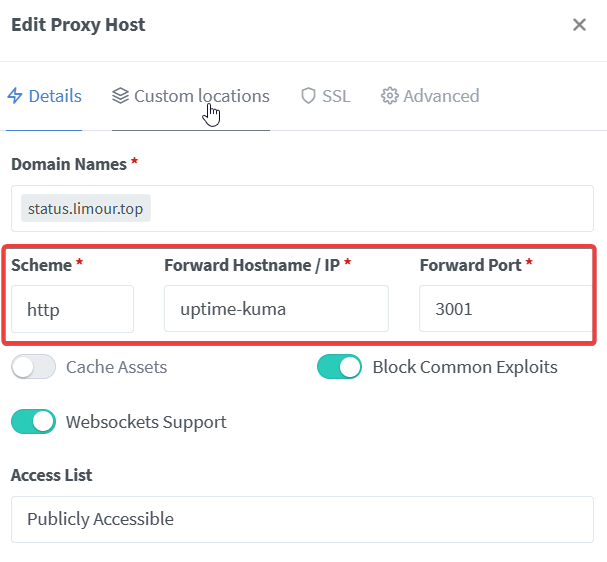Click the lightning bolt Details icon
This screenshot has height=562, width=607.
pyautogui.click(x=15, y=96)
